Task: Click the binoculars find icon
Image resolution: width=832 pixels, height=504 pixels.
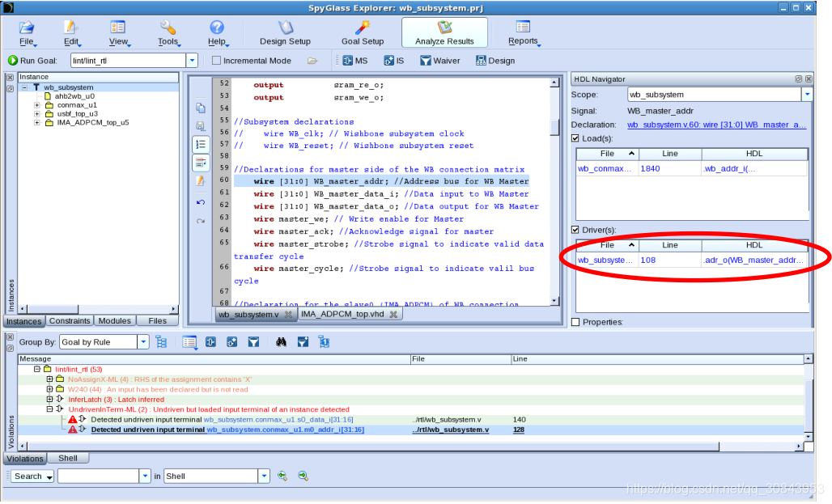Action: click(x=281, y=342)
